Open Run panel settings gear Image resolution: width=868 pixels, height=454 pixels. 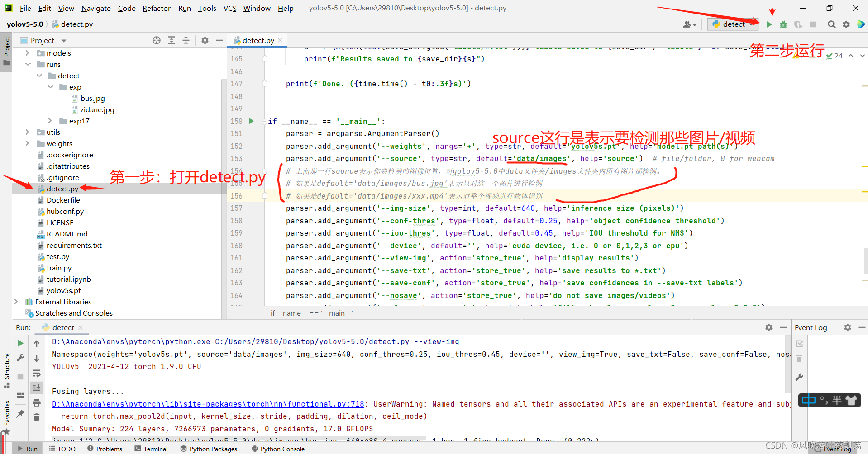click(x=769, y=327)
